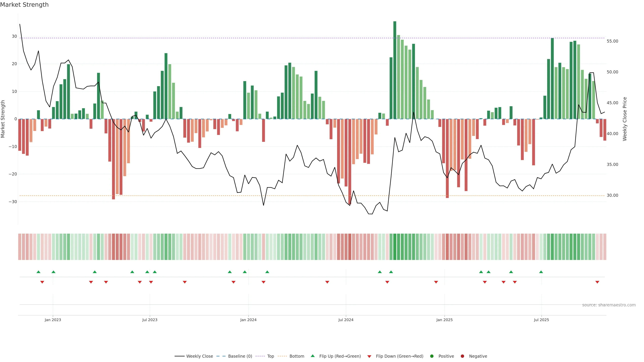The height and width of the screenshot is (362, 644).
Task: Click the source: sharemaestro.com text
Action: 609,305
